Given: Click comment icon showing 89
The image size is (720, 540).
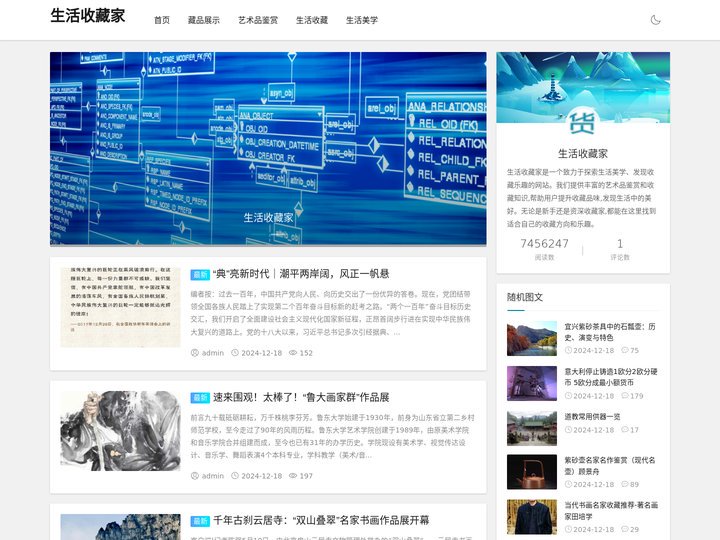Looking at the screenshot, I should pos(624,484).
